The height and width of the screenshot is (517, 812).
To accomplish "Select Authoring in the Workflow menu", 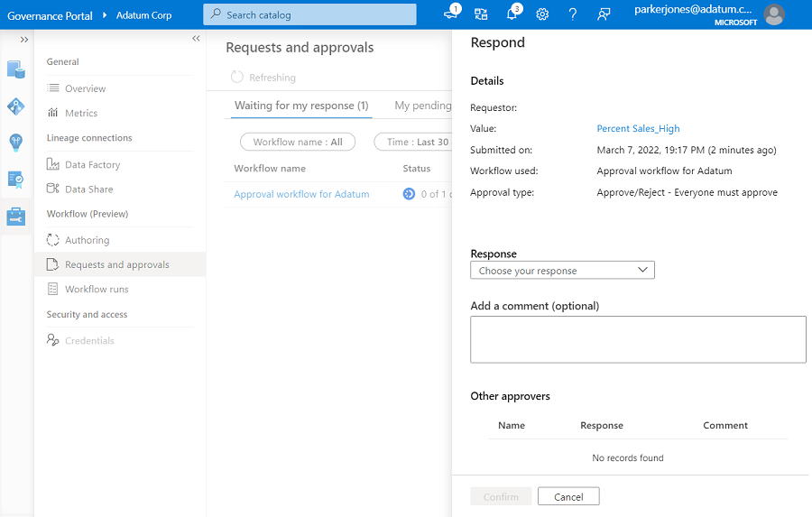I will point(87,241).
